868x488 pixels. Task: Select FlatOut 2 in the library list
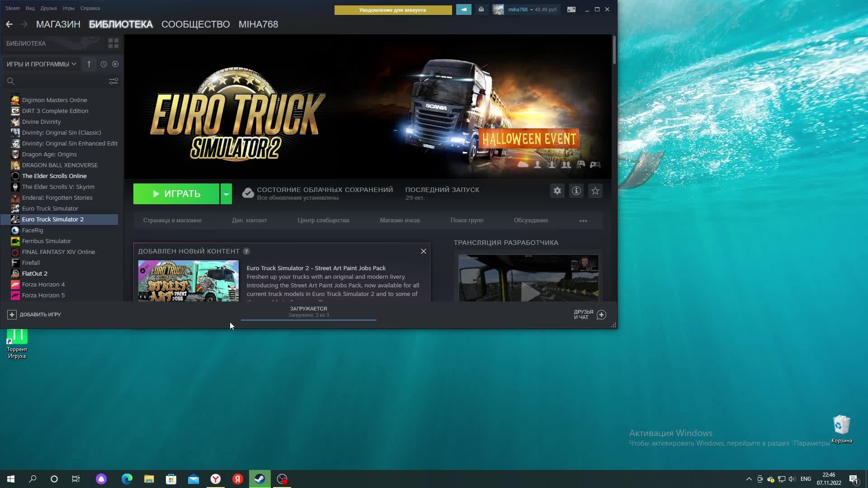[x=34, y=273]
